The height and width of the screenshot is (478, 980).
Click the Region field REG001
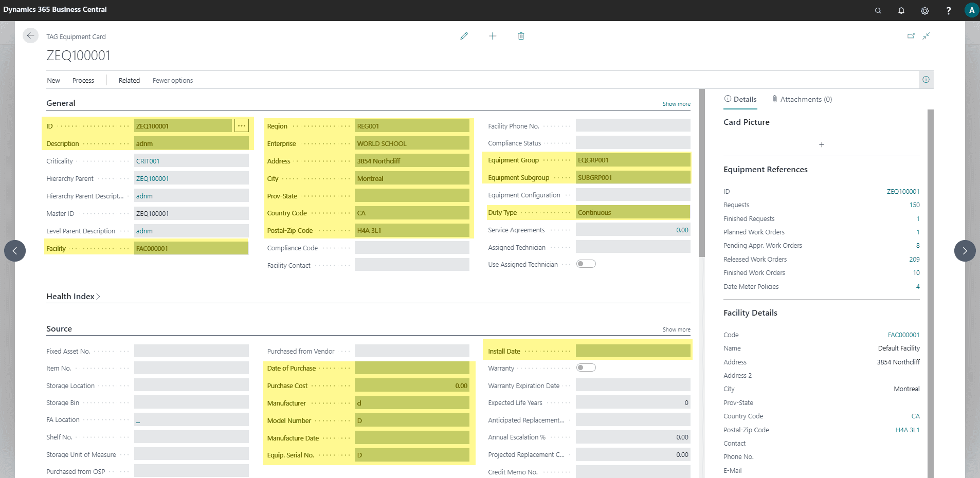coord(412,126)
